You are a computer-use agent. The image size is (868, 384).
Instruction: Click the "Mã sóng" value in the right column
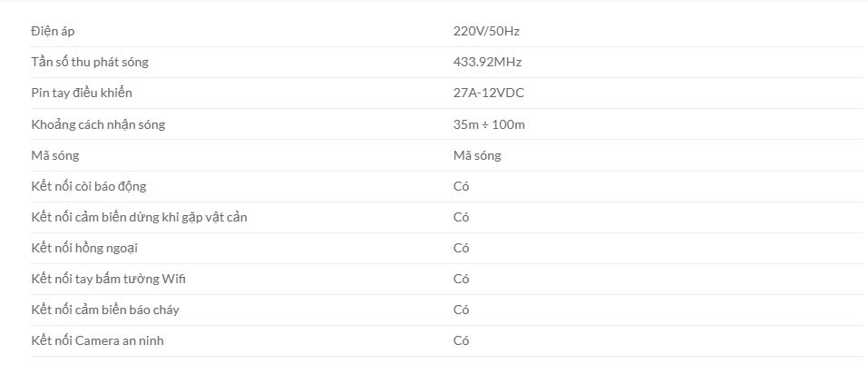click(477, 155)
